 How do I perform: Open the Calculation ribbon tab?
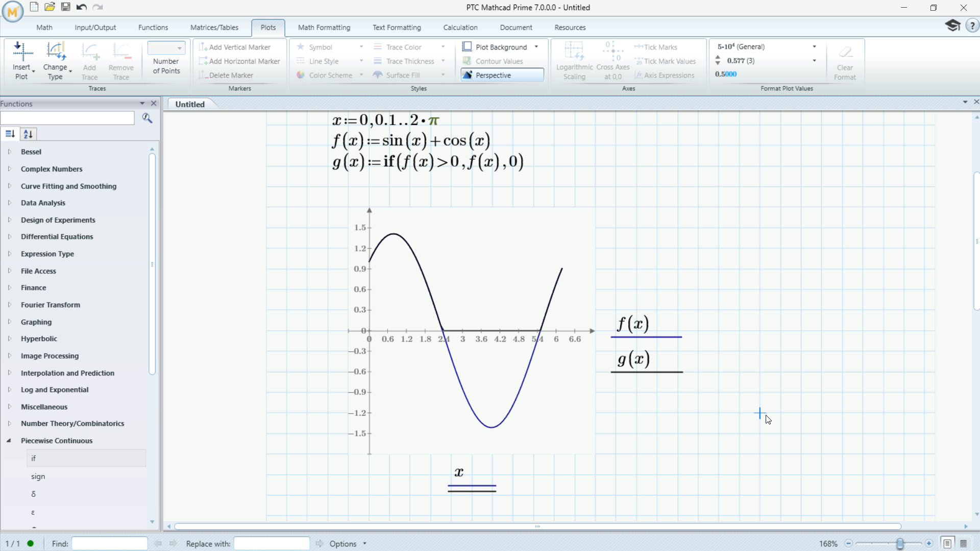pos(460,28)
